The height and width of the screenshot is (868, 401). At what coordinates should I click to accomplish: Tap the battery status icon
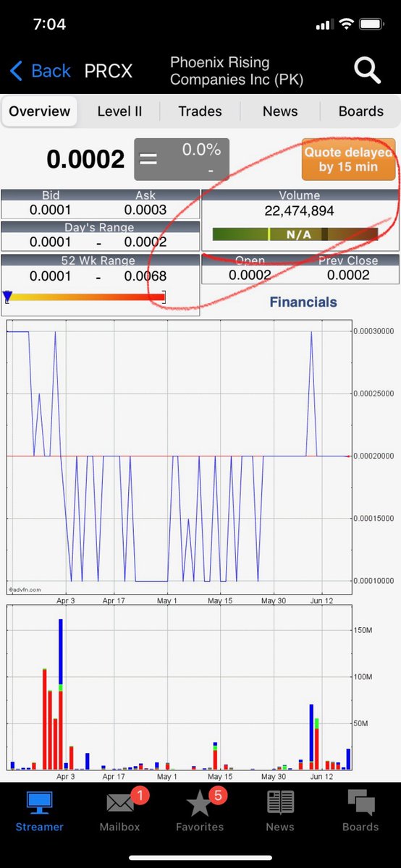(373, 25)
